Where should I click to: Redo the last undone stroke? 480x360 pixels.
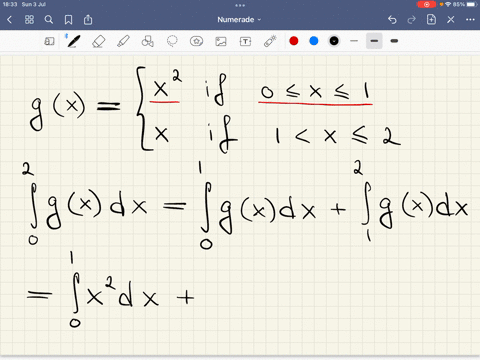coord(411,20)
